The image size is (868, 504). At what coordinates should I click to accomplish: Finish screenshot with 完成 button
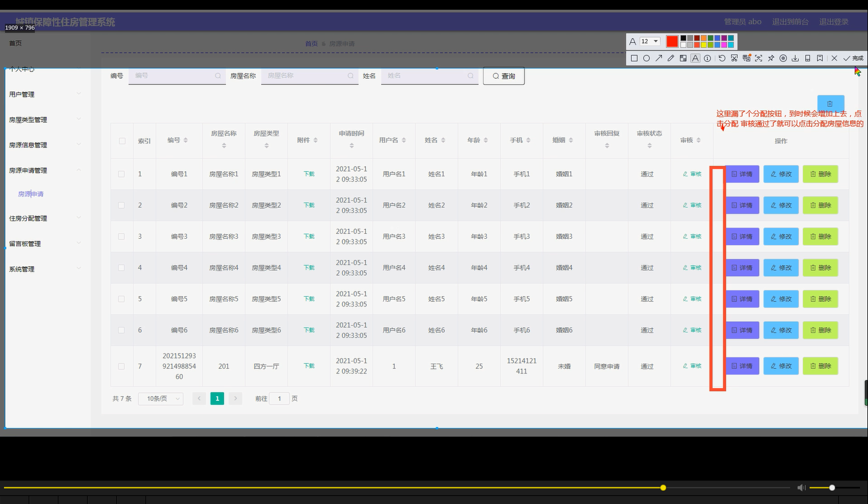[853, 58]
